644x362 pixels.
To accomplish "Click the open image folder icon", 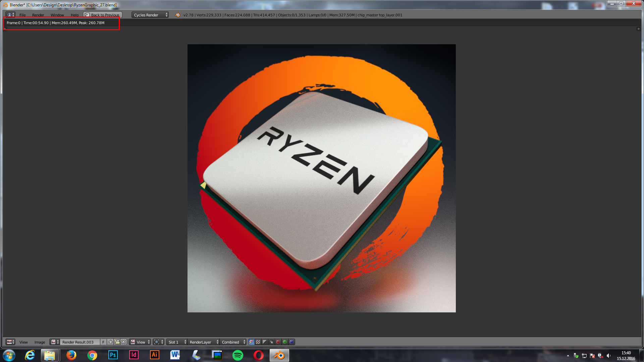I will 117,342.
